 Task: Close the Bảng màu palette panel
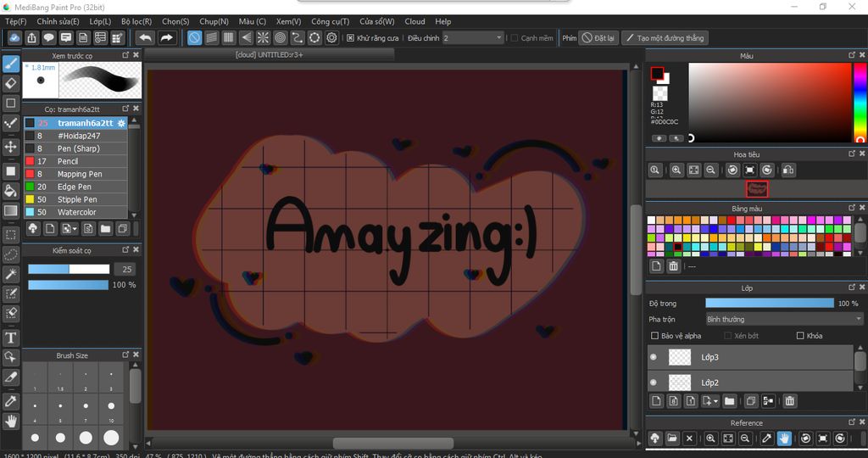coord(862,208)
